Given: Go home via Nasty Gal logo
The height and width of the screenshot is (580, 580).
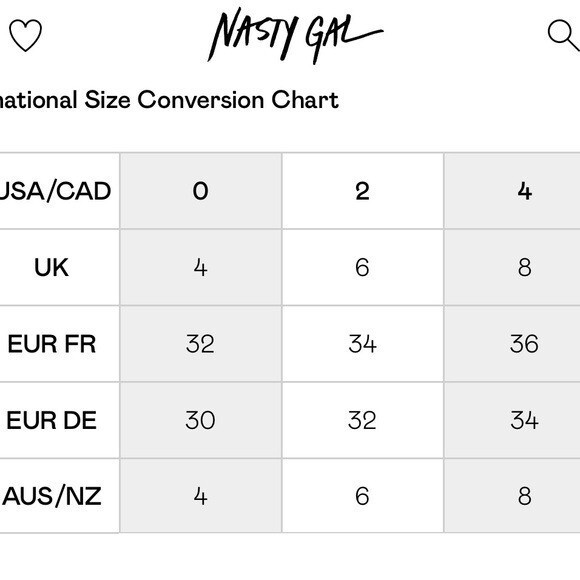Looking at the screenshot, I should point(295,36).
